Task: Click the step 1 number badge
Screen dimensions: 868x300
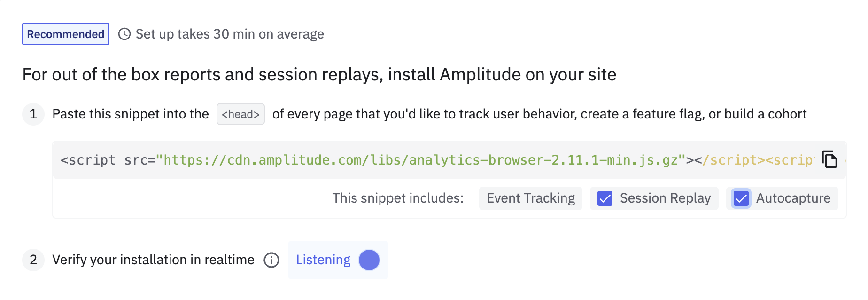Action: point(33,114)
